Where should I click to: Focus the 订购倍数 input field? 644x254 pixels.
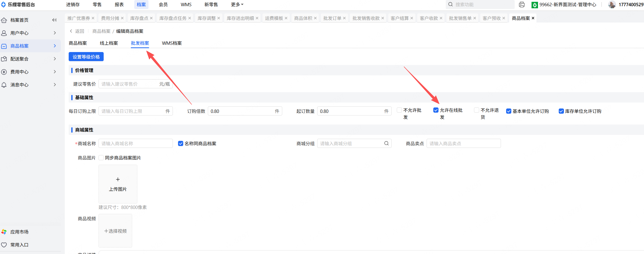coord(245,111)
